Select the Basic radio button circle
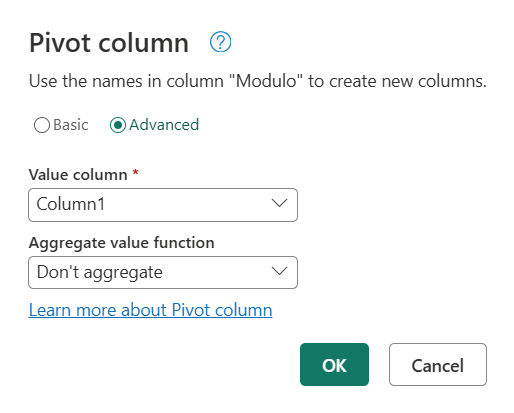 click(x=42, y=125)
